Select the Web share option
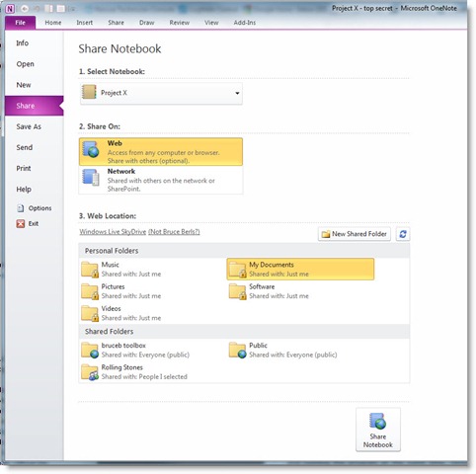Screen dimensions: 476x474 click(161, 152)
